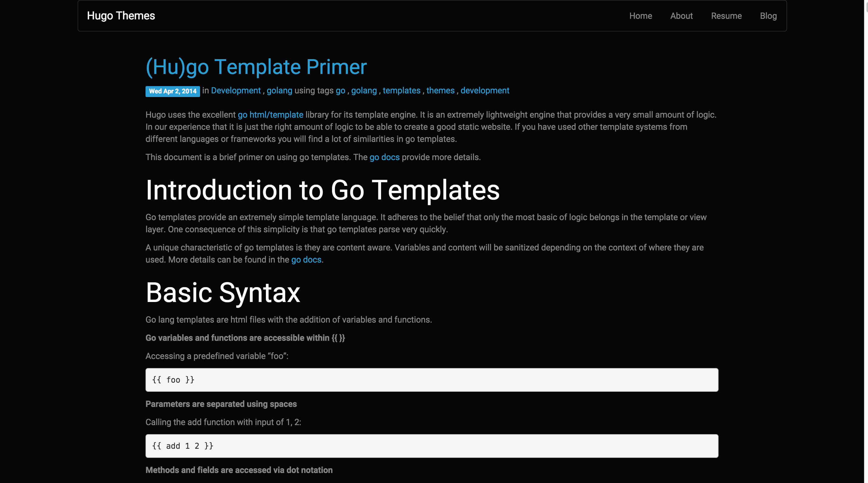Open the About nav item

pos(681,16)
